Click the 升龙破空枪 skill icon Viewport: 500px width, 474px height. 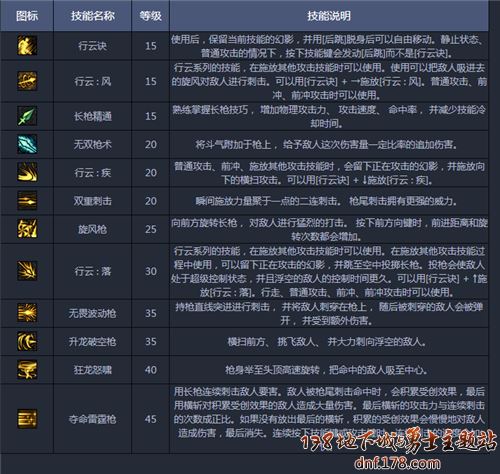click(27, 341)
